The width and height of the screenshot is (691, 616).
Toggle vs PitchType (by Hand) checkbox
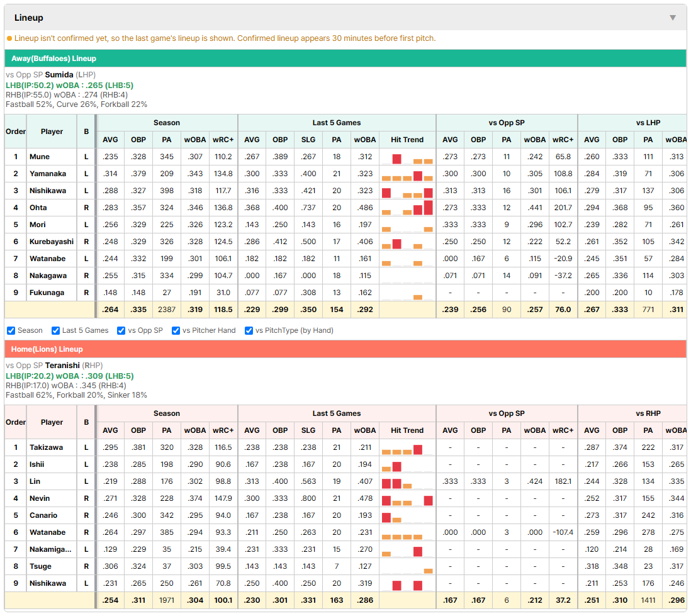tap(249, 330)
